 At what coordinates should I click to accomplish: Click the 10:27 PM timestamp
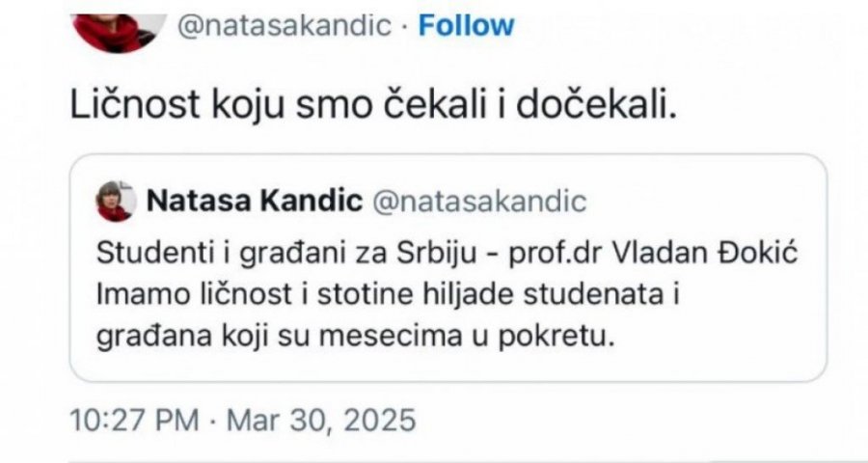(133, 421)
